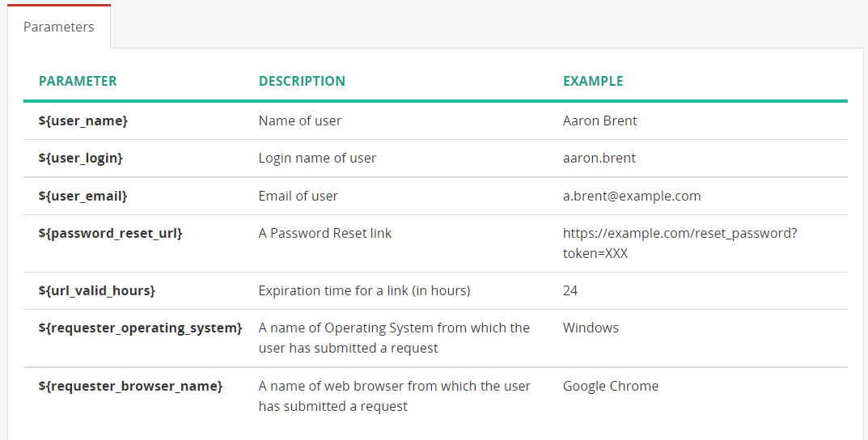Click the EXAMPLE column header

(593, 81)
